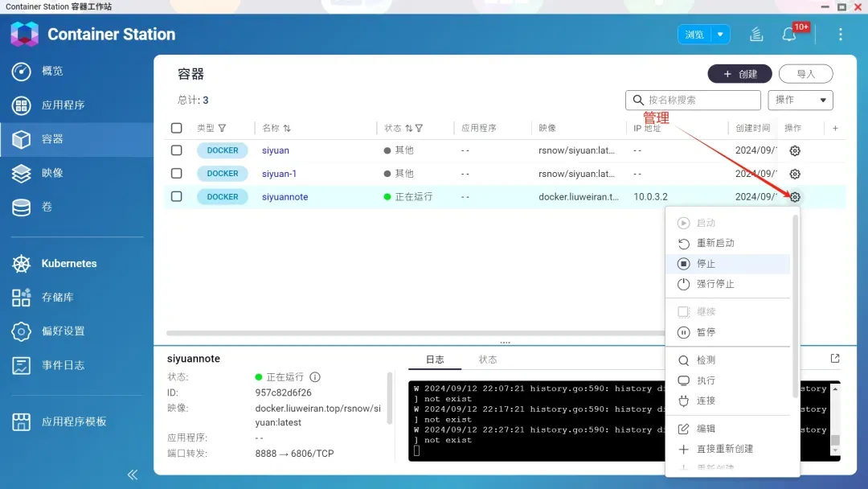Screen dimensions: 868x489
Task: Open Kubernetes section in sidebar
Action: click(x=69, y=264)
